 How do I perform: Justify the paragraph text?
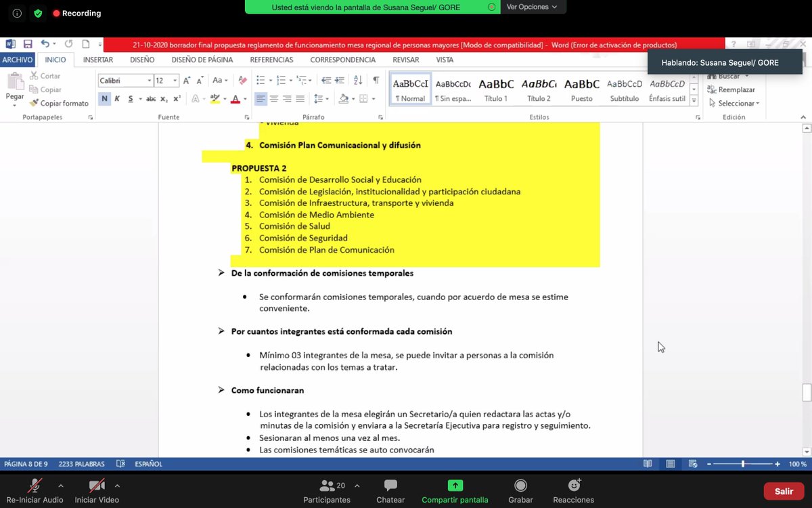[x=300, y=99]
